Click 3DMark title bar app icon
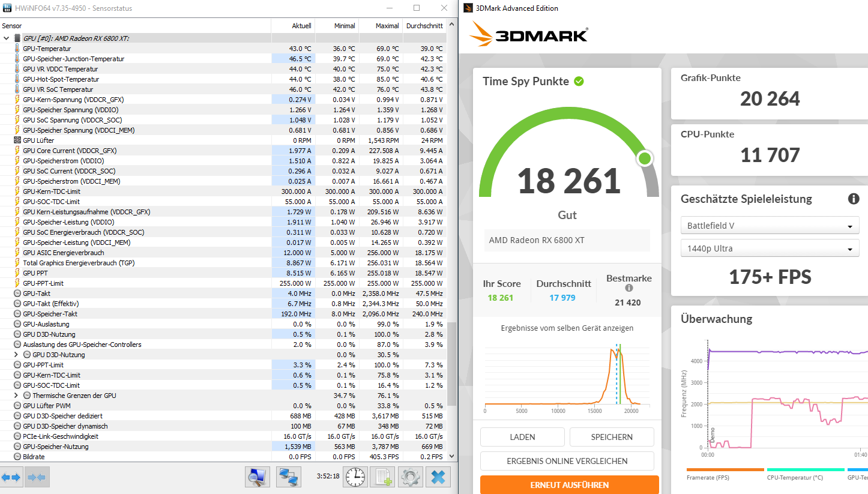Screen dimensions: 868x494 click(468, 8)
